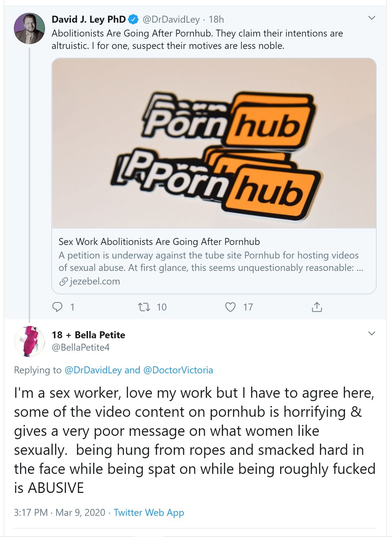Open the share tweet icon
This screenshot has width=392, height=537.
316,307
